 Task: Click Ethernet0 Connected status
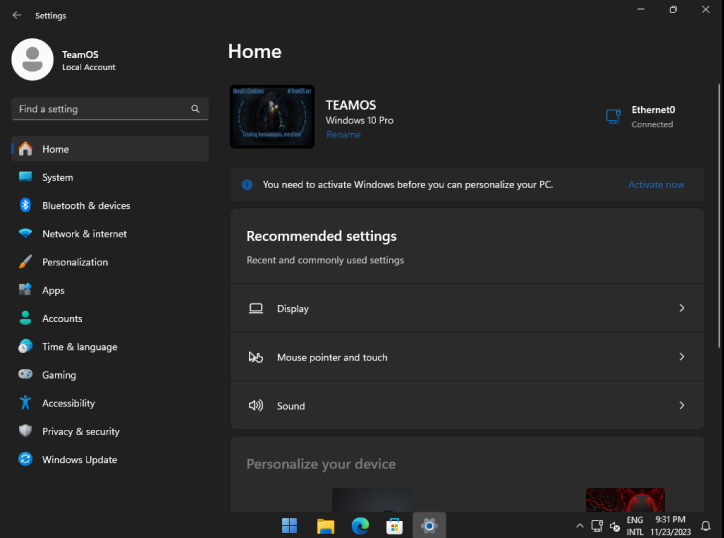coord(640,116)
